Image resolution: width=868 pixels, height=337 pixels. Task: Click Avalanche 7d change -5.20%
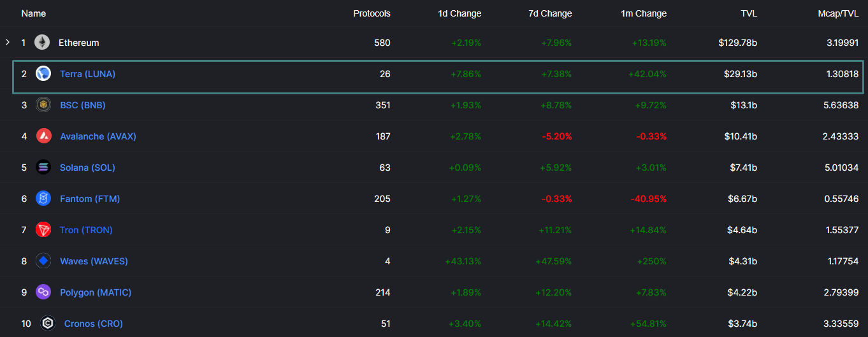556,136
